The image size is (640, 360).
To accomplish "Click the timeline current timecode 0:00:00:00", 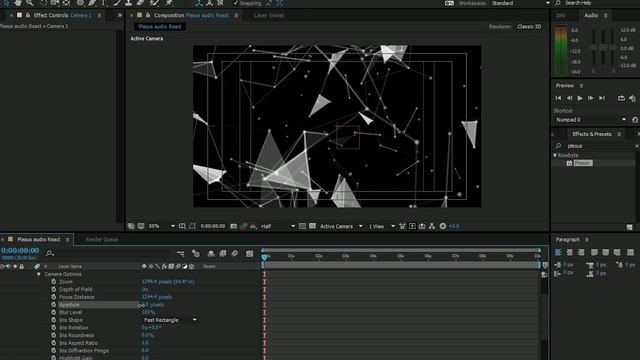I will point(20,250).
